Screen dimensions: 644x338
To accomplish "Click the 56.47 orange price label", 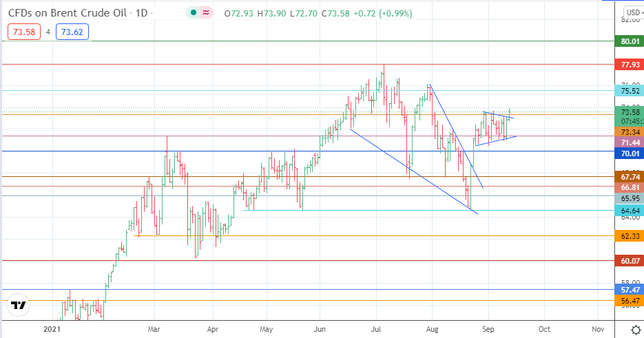I will (x=630, y=301).
